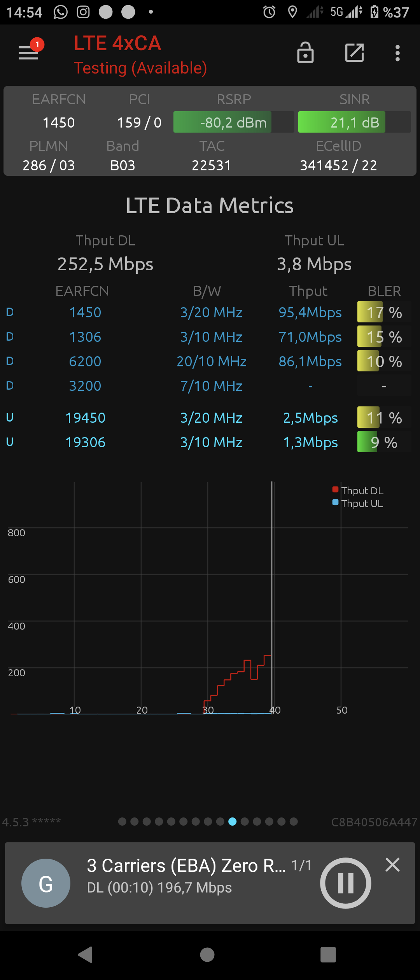Tap the Android home navigation button

tap(207, 954)
